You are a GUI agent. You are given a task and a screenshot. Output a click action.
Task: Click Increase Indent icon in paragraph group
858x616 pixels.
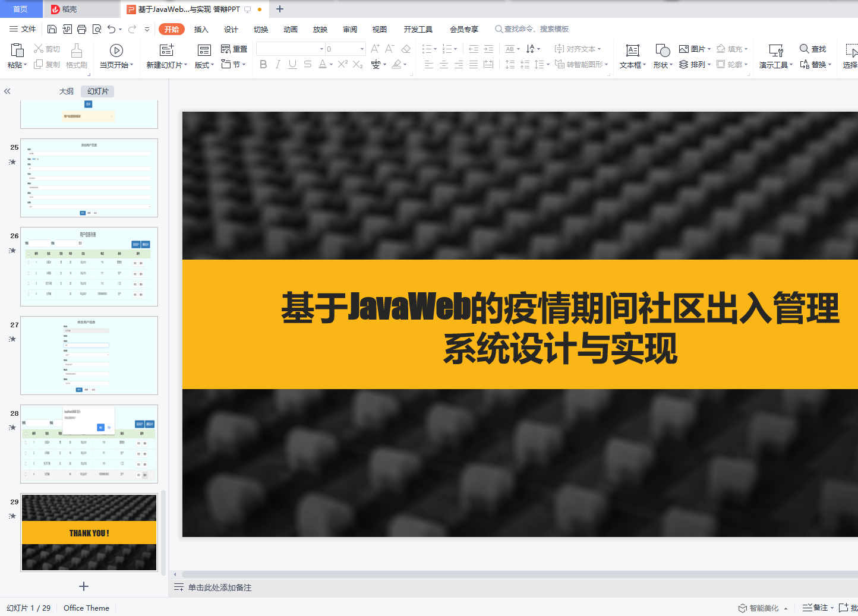pos(488,49)
